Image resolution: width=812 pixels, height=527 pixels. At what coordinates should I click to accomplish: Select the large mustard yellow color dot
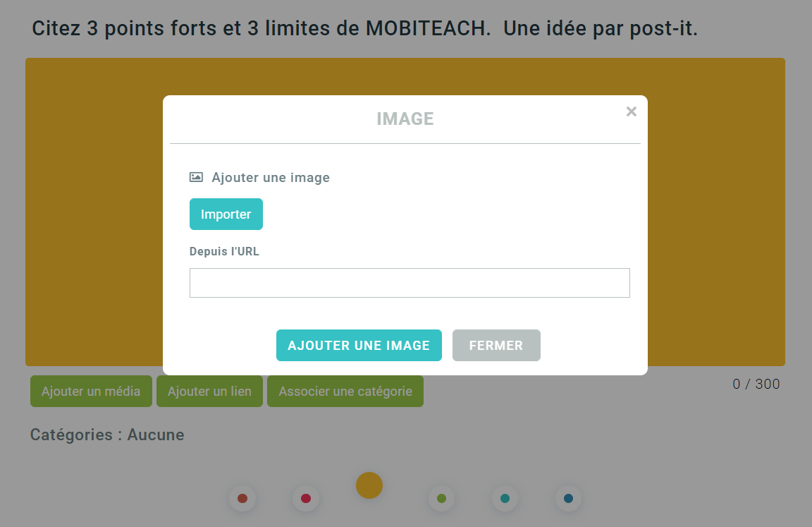click(x=369, y=485)
